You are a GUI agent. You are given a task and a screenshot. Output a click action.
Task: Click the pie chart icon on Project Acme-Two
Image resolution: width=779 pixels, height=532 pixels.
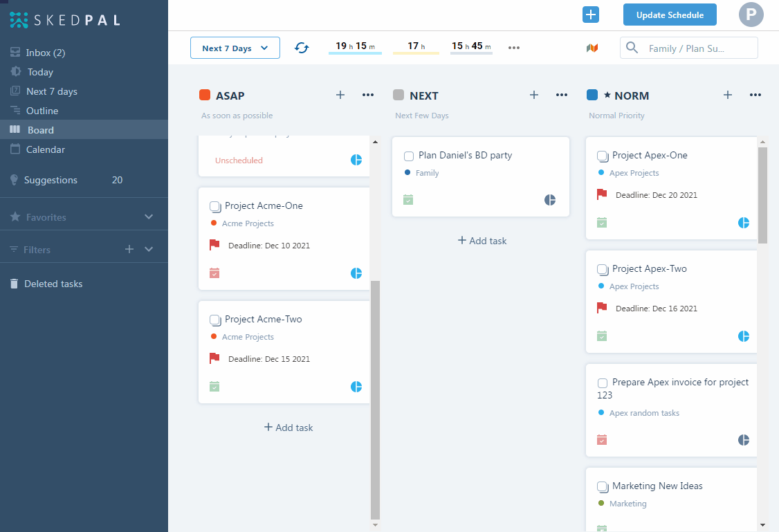tap(356, 387)
